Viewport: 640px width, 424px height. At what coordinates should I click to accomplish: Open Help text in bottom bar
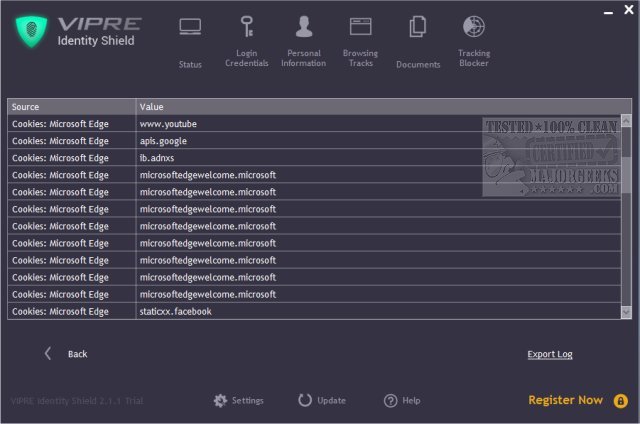pos(411,401)
